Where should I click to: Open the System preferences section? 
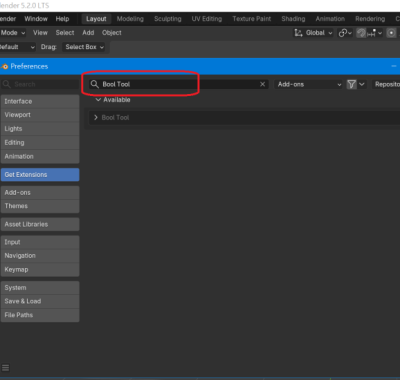(40, 288)
